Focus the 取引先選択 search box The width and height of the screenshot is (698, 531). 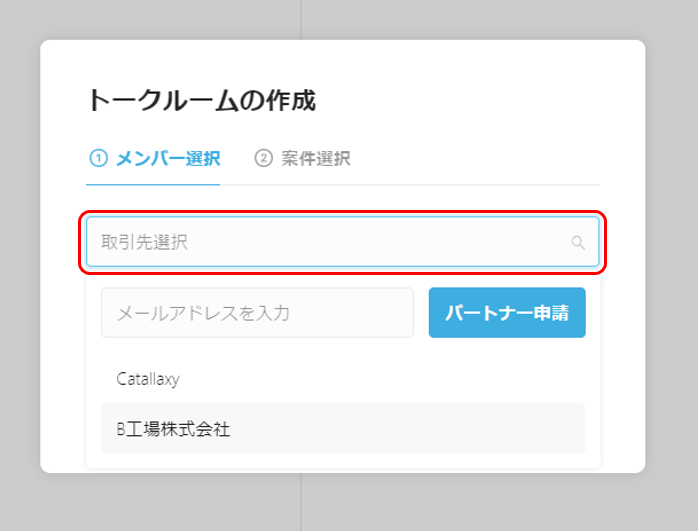(342, 242)
